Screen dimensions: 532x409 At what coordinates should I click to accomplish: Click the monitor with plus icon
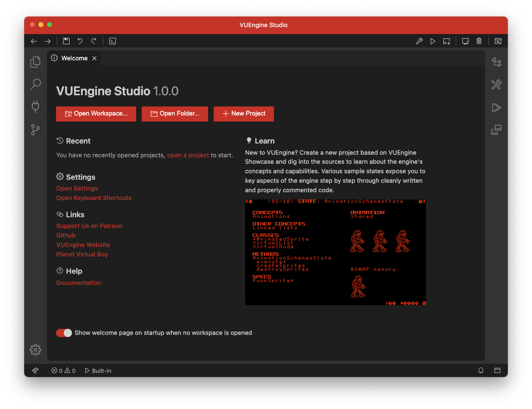coord(447,41)
